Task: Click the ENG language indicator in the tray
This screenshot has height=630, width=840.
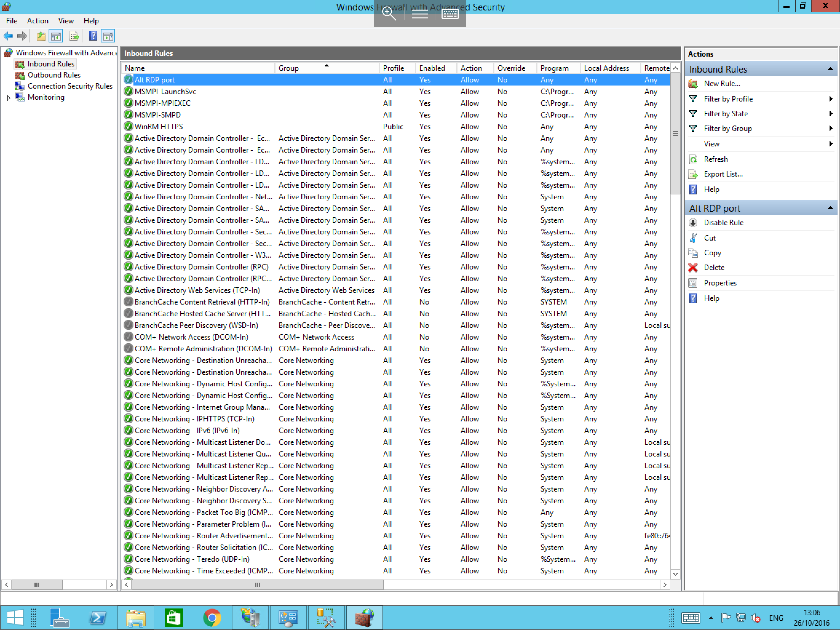Action: 776,618
